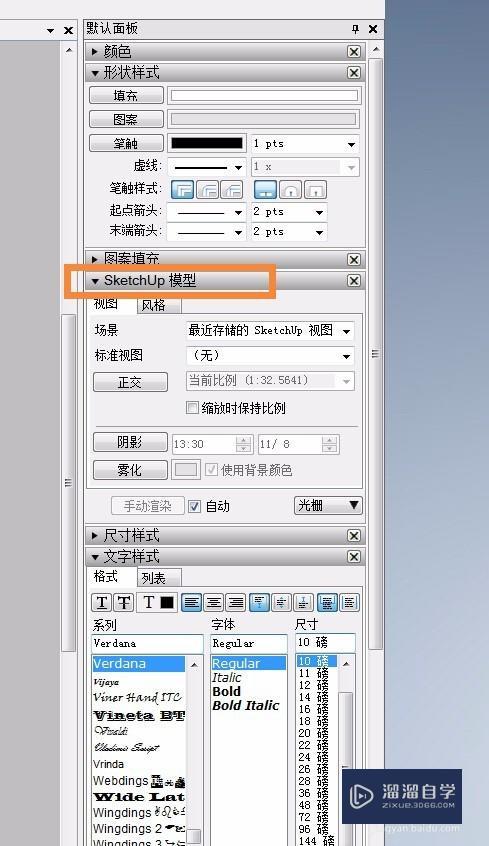Select 14 磅 in the size list
This screenshot has width=489, height=846.
point(313,697)
